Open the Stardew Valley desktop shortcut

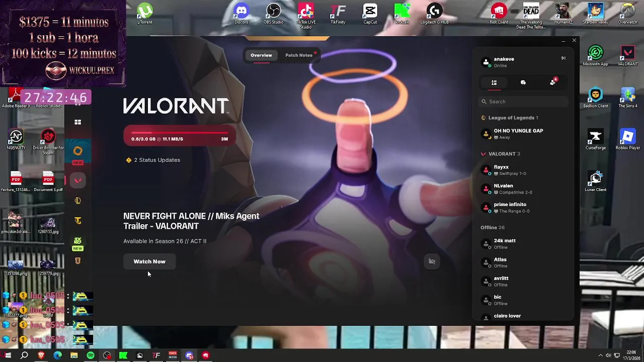pyautogui.click(x=596, y=14)
